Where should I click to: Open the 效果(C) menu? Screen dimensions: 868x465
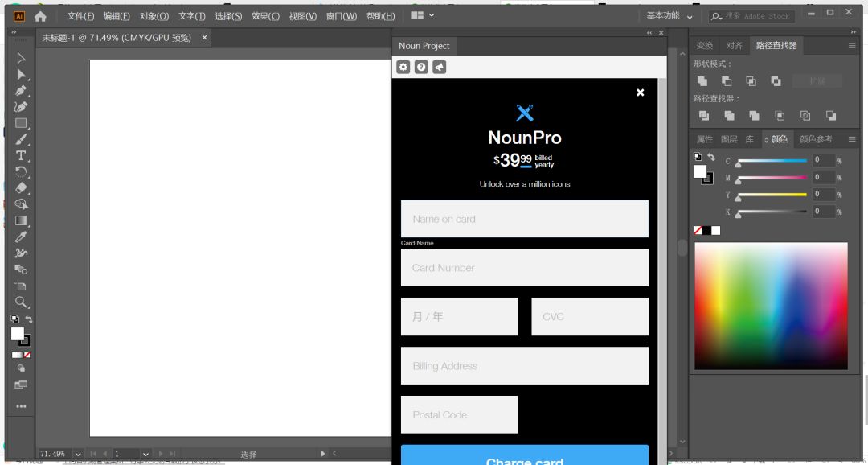(266, 16)
